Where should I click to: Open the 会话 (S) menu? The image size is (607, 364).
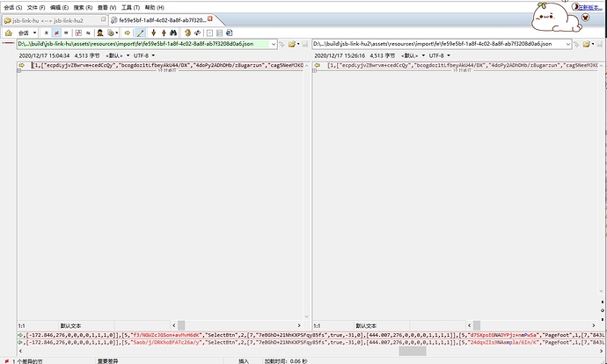click(x=13, y=7)
